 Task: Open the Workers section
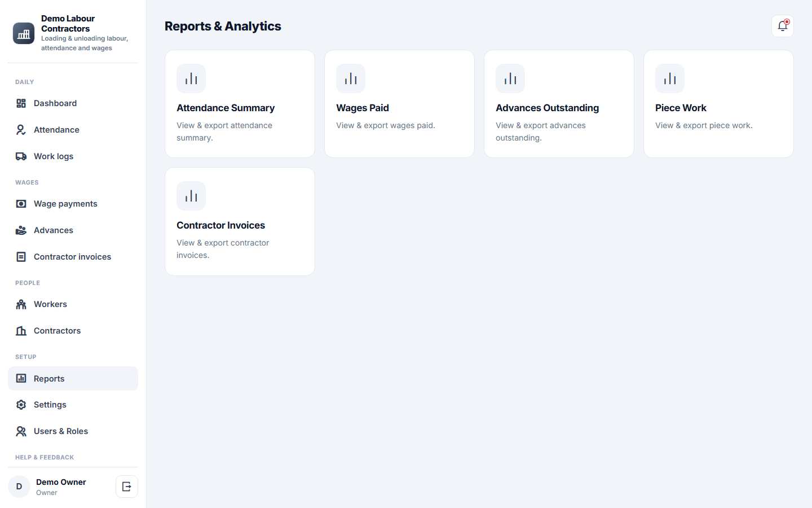point(73,304)
